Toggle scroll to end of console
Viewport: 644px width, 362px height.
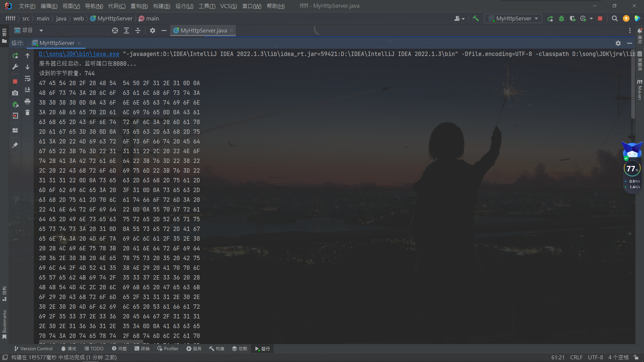pyautogui.click(x=28, y=90)
